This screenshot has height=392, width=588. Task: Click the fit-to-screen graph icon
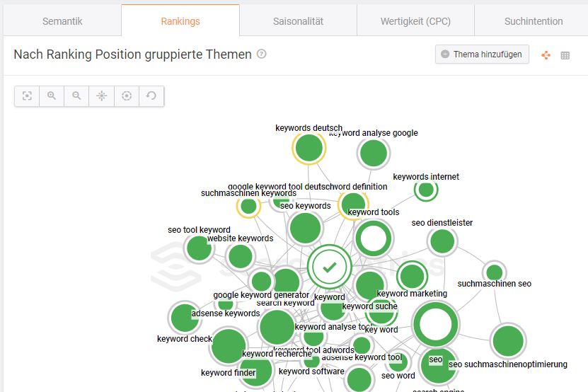tap(27, 96)
